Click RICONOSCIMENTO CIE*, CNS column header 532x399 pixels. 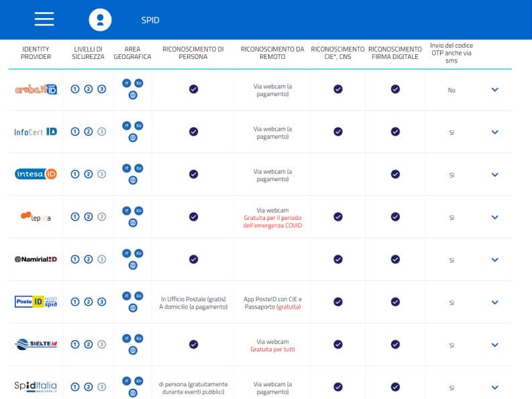point(337,53)
